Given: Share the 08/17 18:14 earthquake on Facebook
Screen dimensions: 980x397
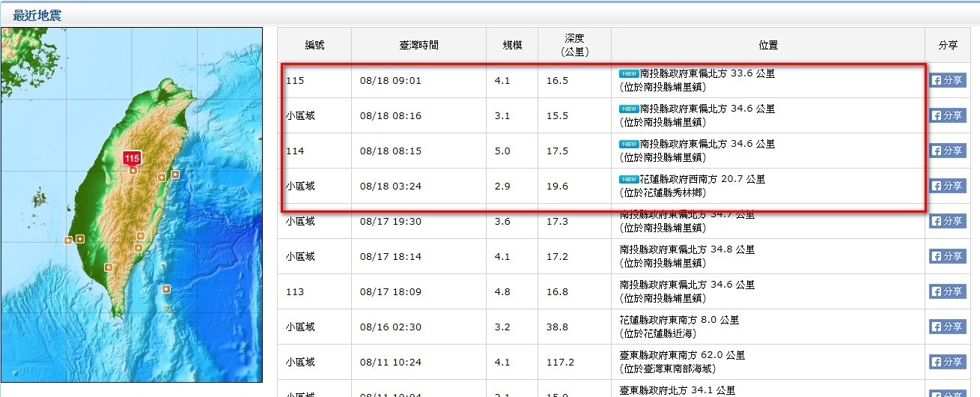Looking at the screenshot, I should click(947, 256).
